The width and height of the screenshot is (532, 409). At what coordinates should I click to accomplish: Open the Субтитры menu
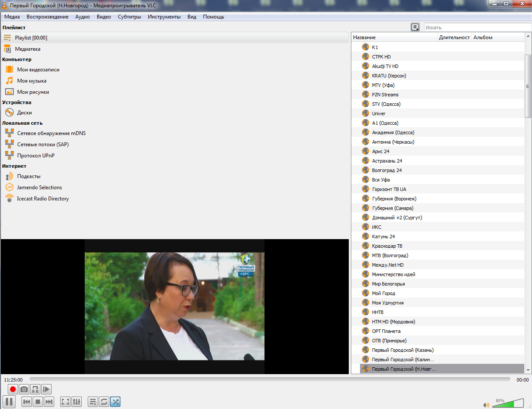[x=129, y=17]
